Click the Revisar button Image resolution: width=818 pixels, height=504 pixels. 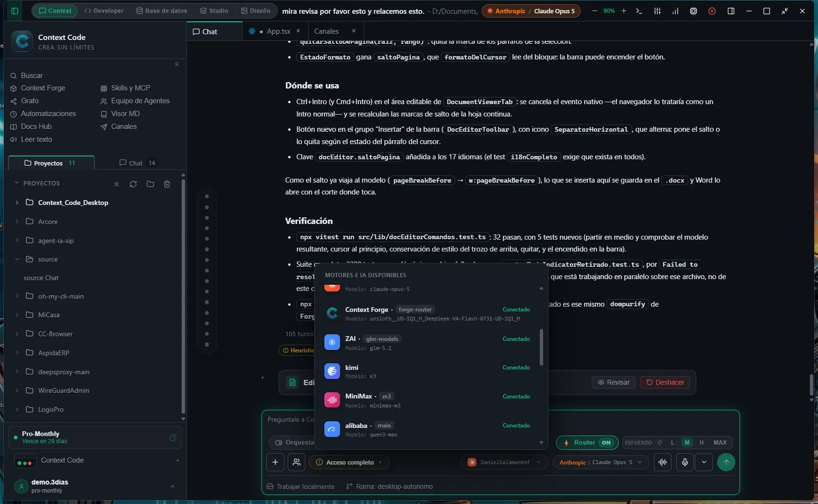click(613, 382)
